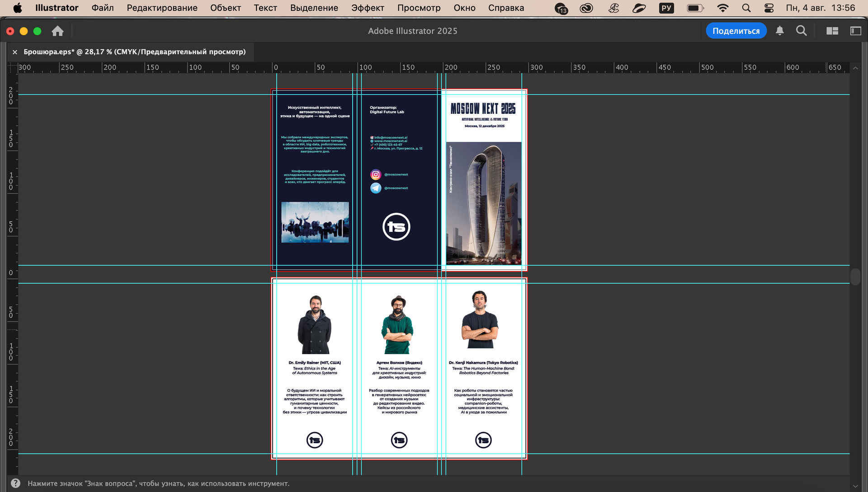
Task: Select the Брошюра.eps document tab
Action: coord(135,52)
